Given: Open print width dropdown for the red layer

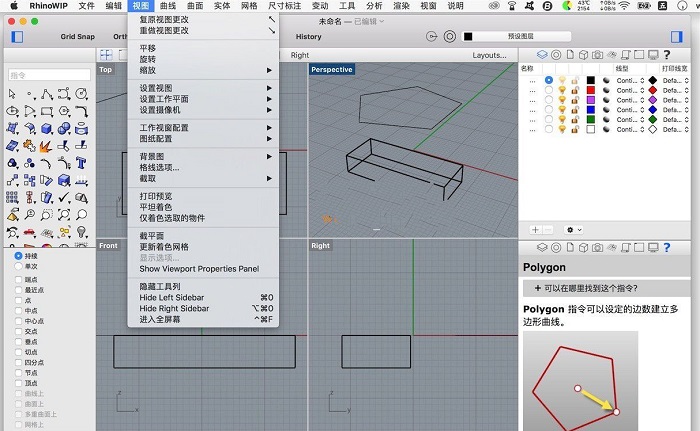Looking at the screenshot, I should pyautogui.click(x=675, y=90).
